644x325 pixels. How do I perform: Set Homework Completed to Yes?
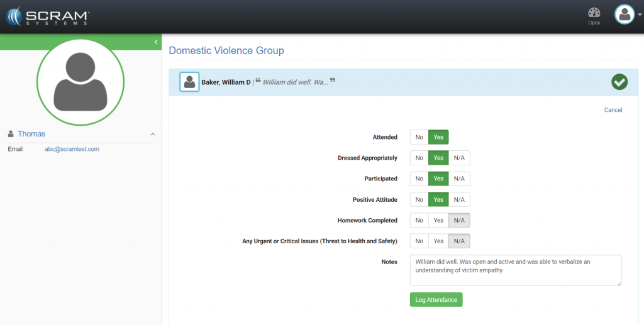(x=438, y=221)
